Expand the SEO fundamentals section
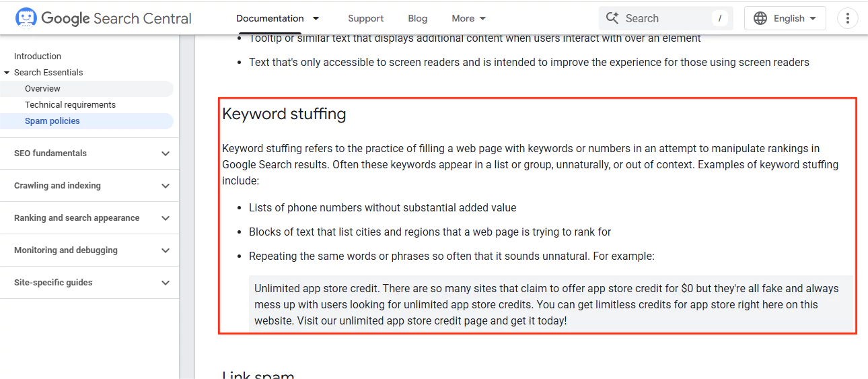Screen dimensions: 868x379 click(166, 153)
